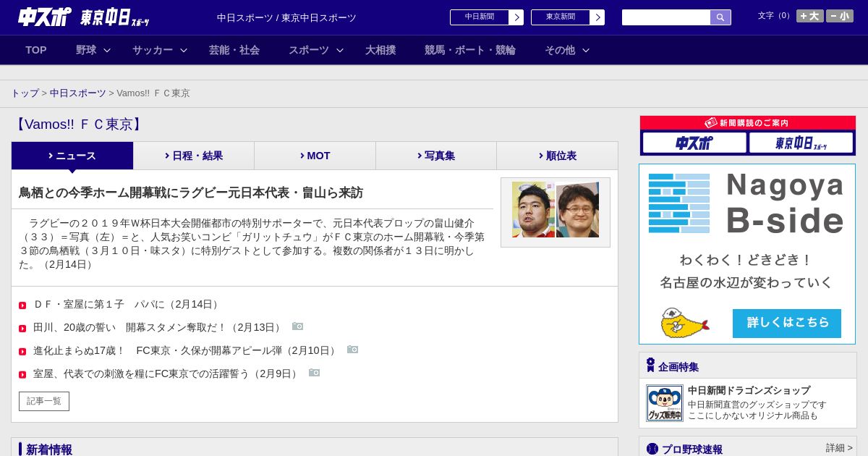Expand the その他 navigation menu
The image size is (868, 456).
[567, 50]
